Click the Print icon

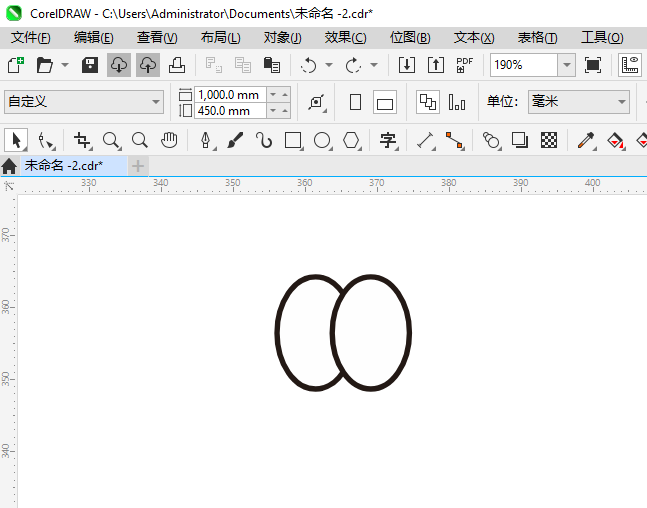pyautogui.click(x=177, y=65)
